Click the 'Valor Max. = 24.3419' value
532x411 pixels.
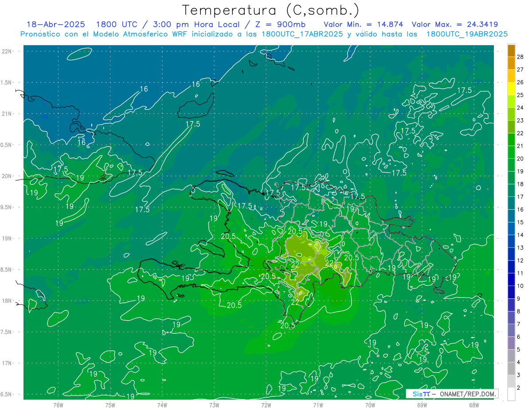455,24
